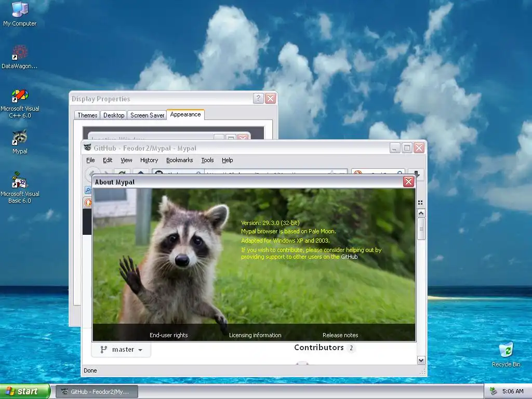Select GitHub - Feodor2/My... taskbar button
Viewport: 532px width, 399px height.
coord(97,392)
